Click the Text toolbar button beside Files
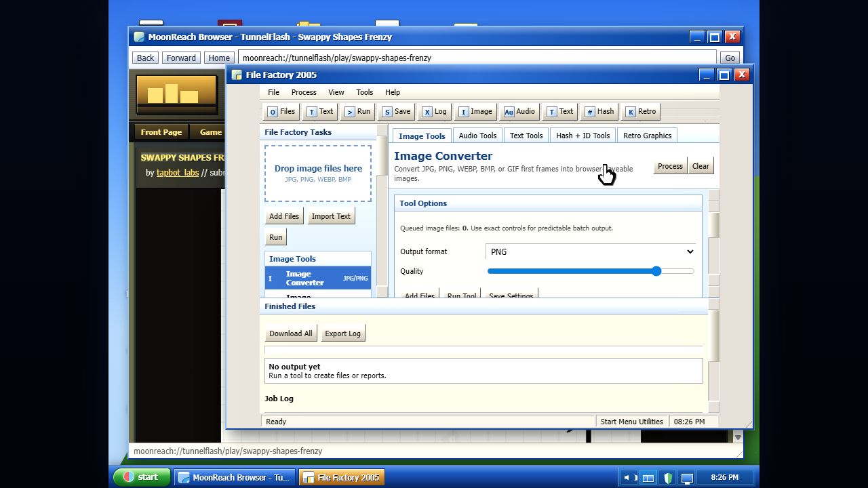Viewport: 868px width, 488px height. [x=320, y=112]
